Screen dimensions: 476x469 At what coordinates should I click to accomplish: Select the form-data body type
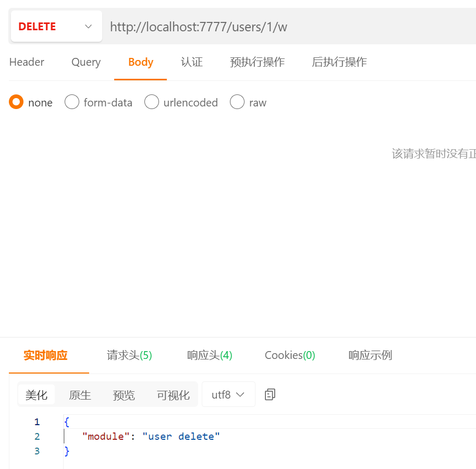point(72,102)
